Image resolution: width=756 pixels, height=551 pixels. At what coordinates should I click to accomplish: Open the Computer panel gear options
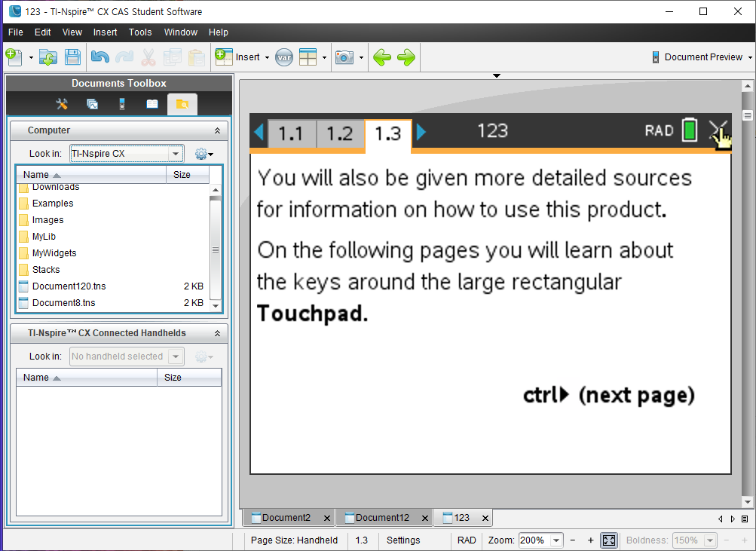204,154
